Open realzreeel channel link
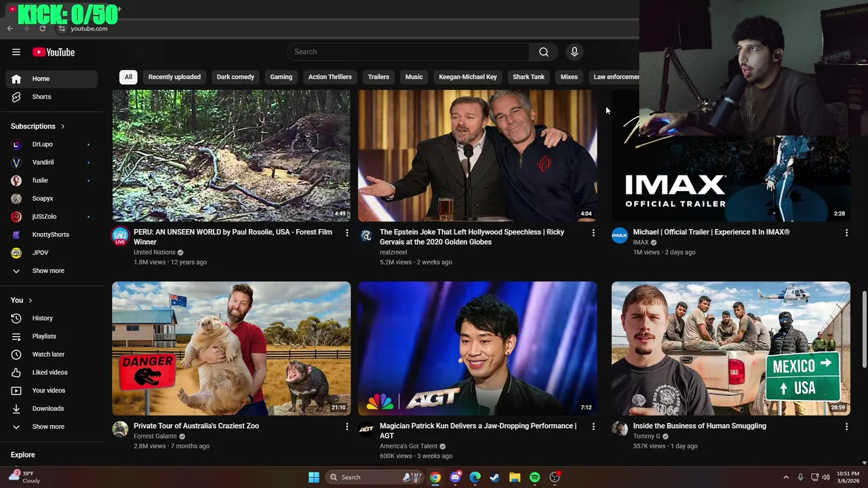 (x=393, y=252)
